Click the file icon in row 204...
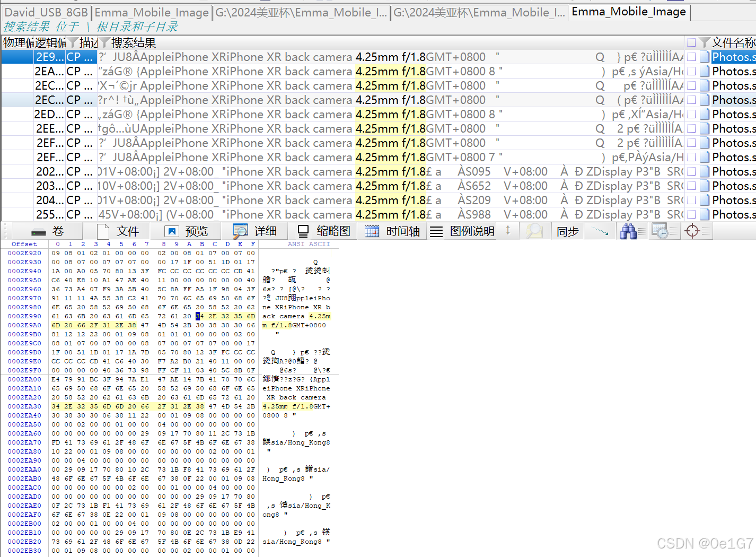This screenshot has width=756, height=557. 705,200
